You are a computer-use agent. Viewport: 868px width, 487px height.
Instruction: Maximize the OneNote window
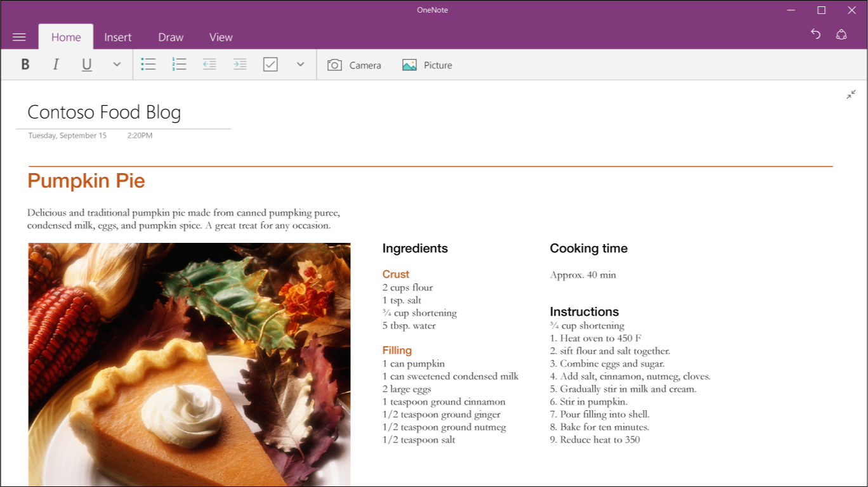(x=822, y=10)
